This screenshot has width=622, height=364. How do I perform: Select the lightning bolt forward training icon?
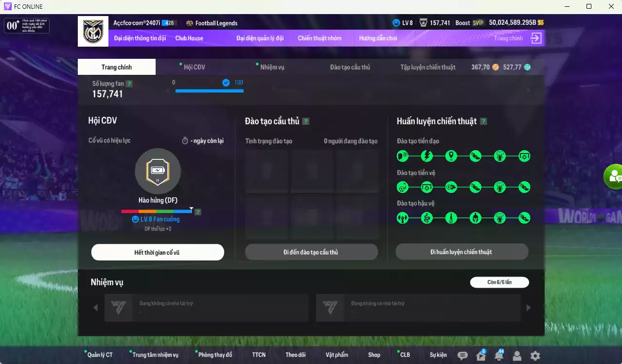point(427,156)
